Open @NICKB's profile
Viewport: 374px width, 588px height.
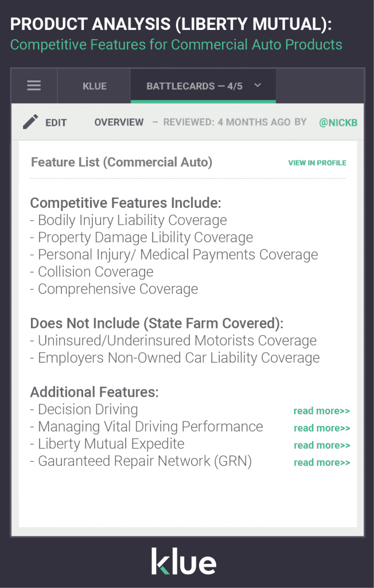(x=338, y=122)
